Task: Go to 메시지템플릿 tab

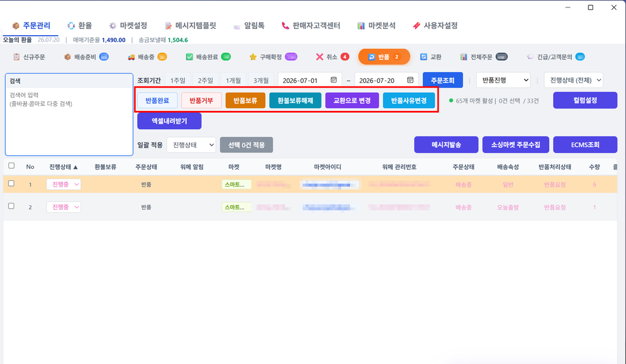Action: point(191,26)
